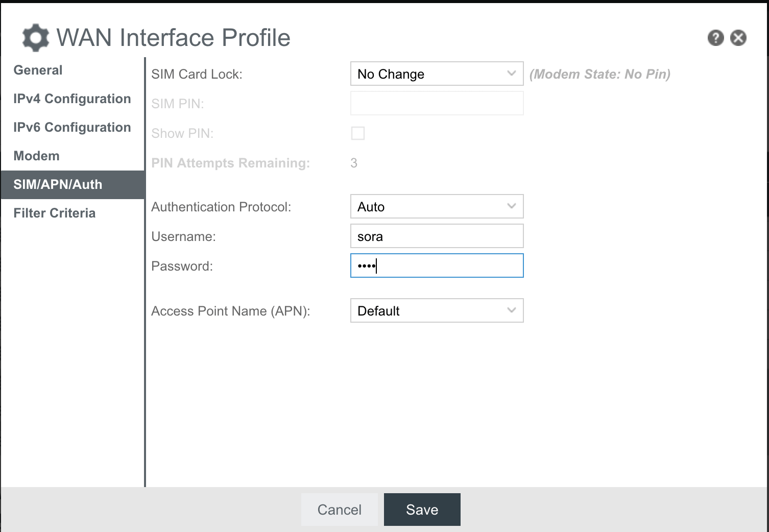This screenshot has width=769, height=532.
Task: Click the SIM Card Lock chevron arrow
Action: pyautogui.click(x=511, y=74)
